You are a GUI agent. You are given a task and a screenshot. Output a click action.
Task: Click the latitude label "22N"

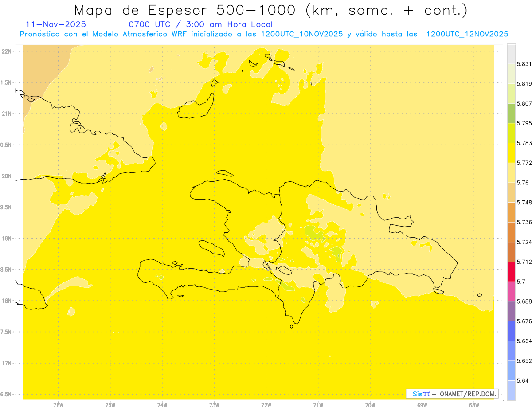[7, 51]
